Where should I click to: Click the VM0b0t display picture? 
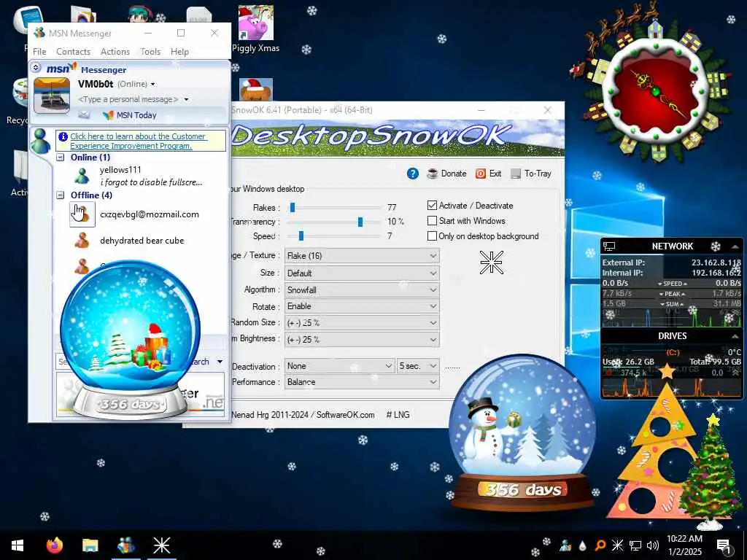point(52,96)
